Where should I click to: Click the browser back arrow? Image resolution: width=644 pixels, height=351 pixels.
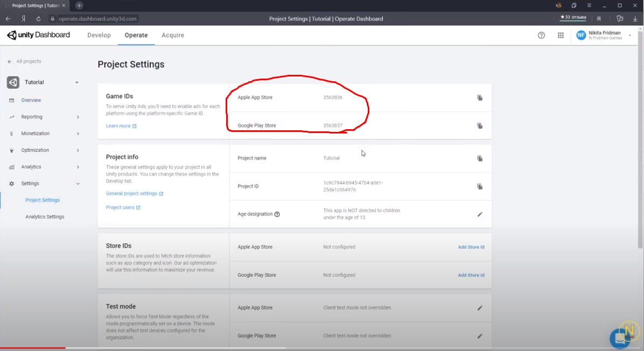point(8,18)
